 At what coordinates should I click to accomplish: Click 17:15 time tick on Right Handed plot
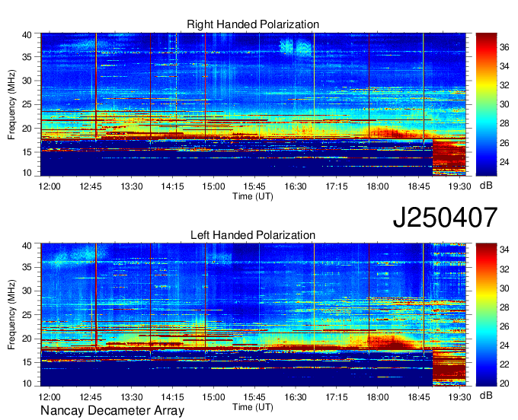click(336, 186)
